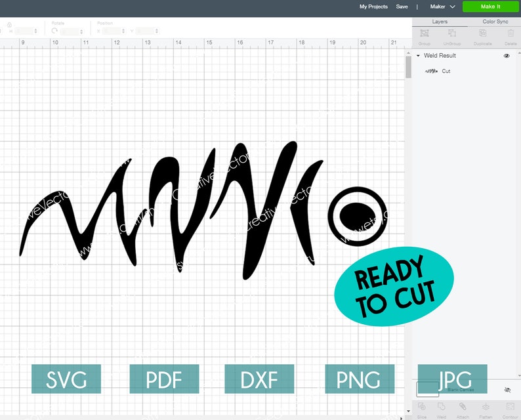Adjust the Position Y stepper arrows
This screenshot has width=521, height=420.
coord(157,31)
